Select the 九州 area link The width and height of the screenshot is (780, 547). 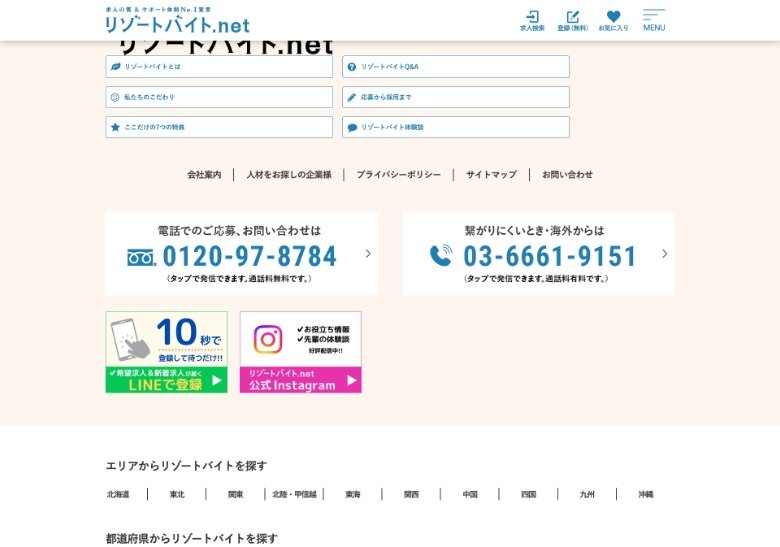587,494
